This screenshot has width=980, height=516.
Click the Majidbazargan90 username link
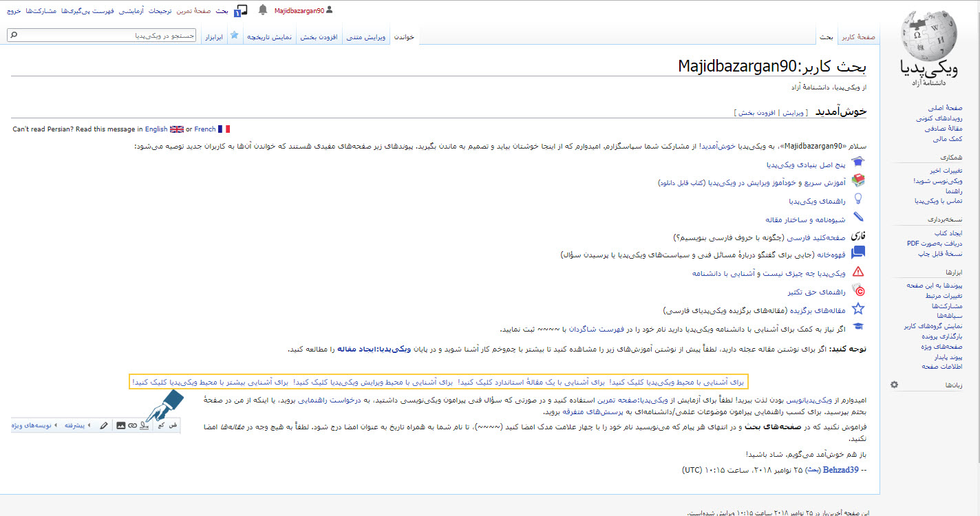[299, 11]
